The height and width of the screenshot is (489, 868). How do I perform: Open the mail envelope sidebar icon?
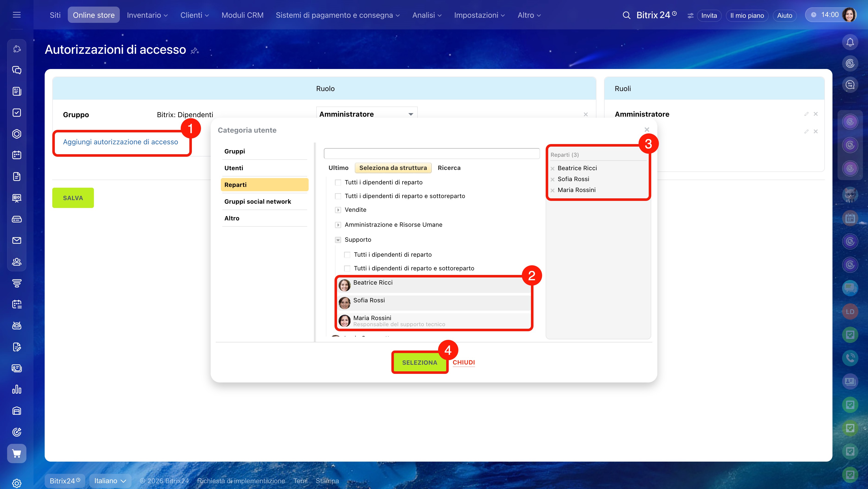tap(16, 240)
